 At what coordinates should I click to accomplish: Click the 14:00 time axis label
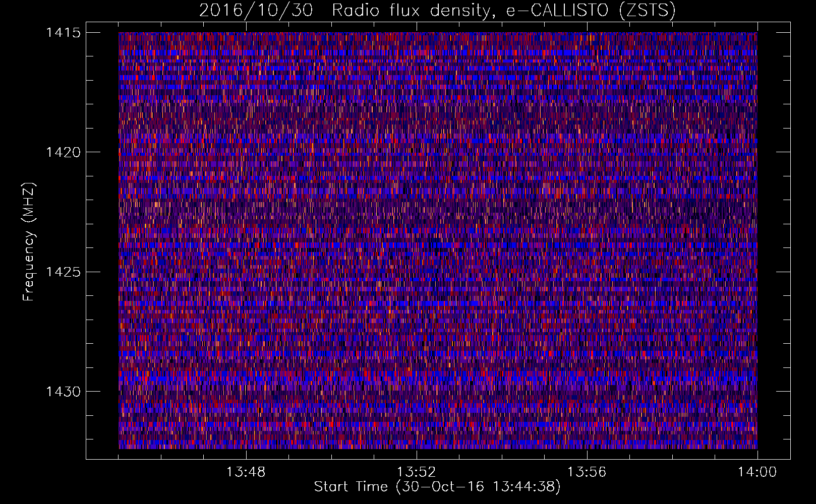(x=757, y=472)
